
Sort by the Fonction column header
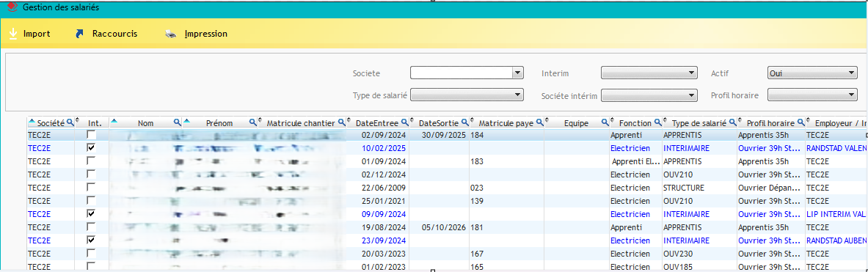coord(635,122)
